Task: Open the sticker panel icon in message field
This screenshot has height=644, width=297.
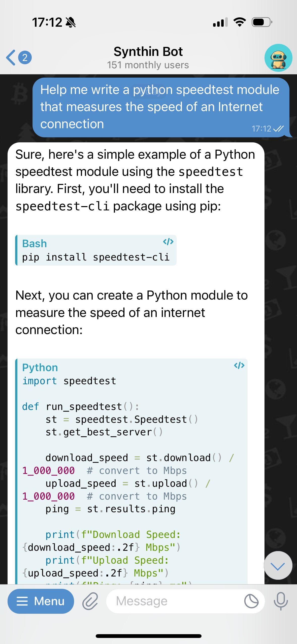Action: [251, 601]
